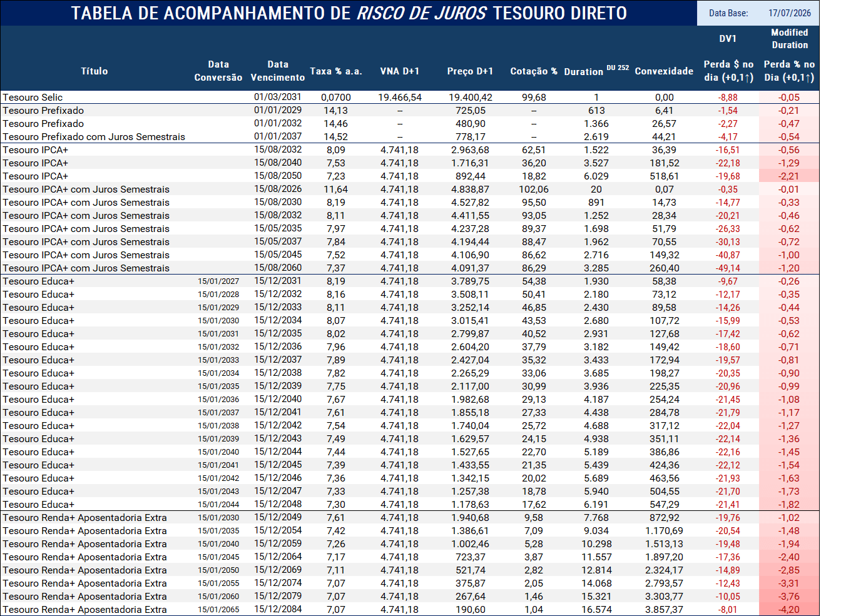Select the convexity value 6,41

click(x=665, y=111)
